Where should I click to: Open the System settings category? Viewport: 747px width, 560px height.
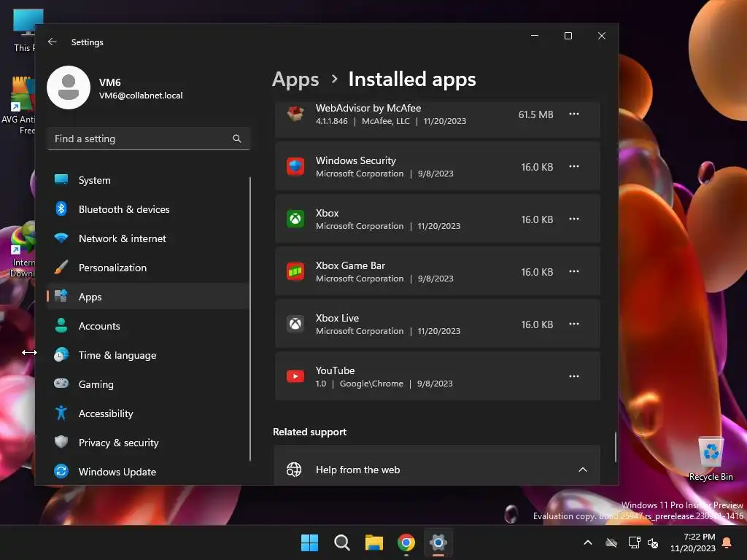coord(148,180)
